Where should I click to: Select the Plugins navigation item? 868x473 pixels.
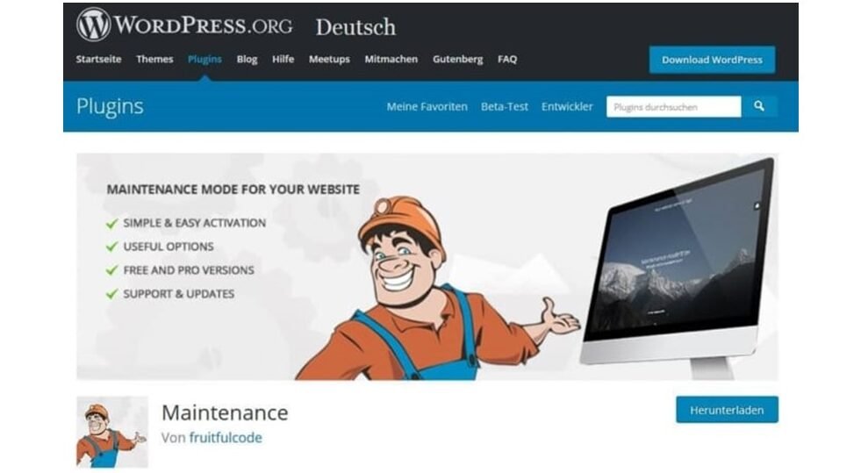[x=204, y=59]
